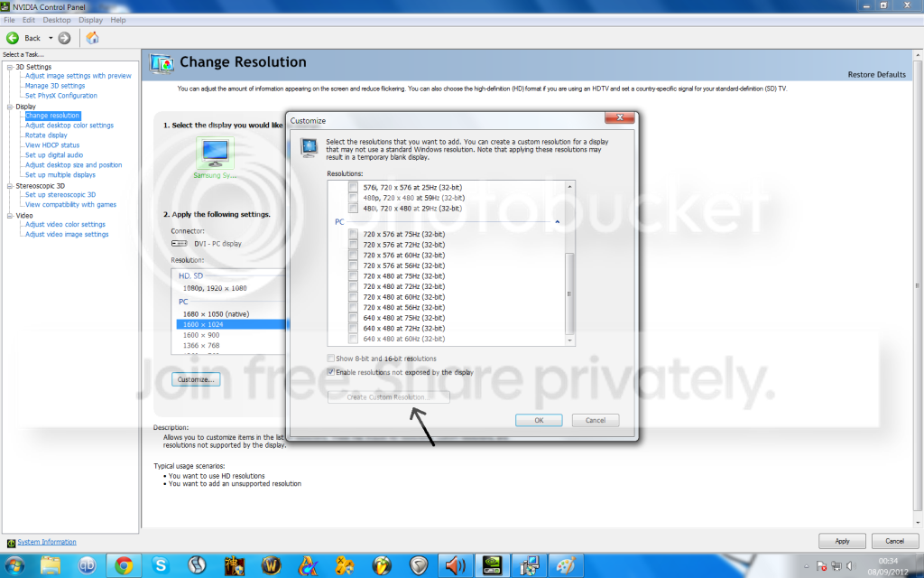Open the System Information link
This screenshot has width=924, height=578.
[47, 542]
